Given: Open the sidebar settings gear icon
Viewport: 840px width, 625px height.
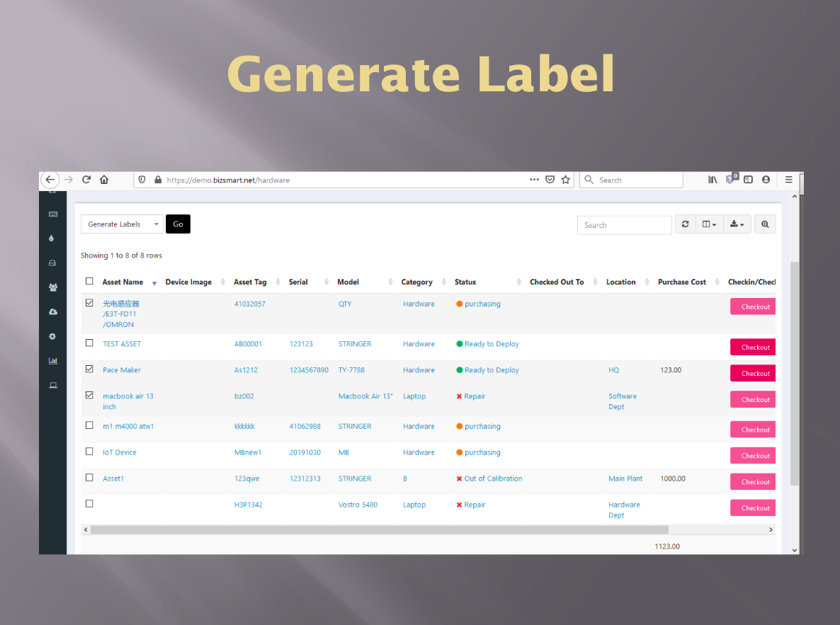Looking at the screenshot, I should tap(52, 336).
